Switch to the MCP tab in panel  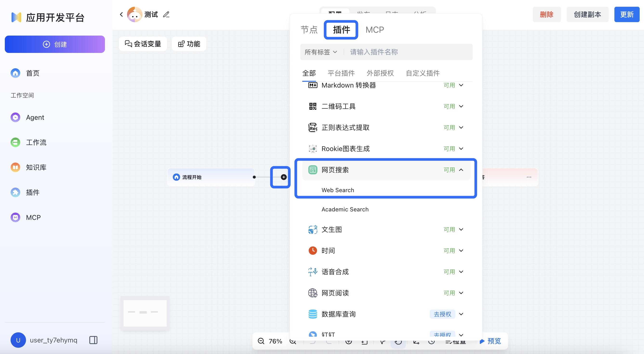(374, 30)
